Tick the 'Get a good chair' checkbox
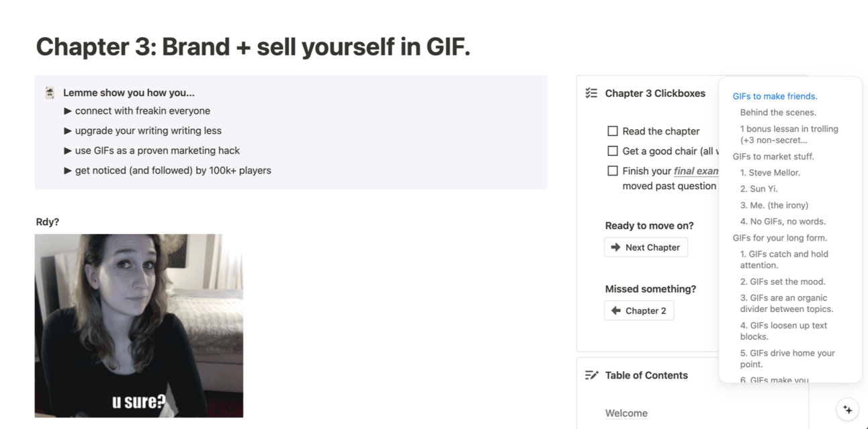Image resolution: width=868 pixels, height=429 pixels. coord(613,151)
